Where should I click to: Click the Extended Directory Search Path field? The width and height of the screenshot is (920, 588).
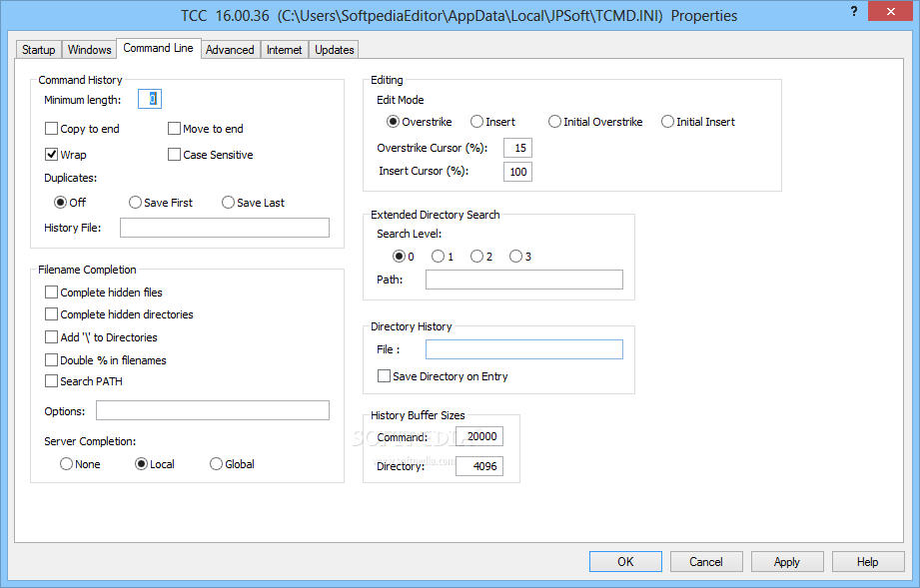(x=524, y=280)
